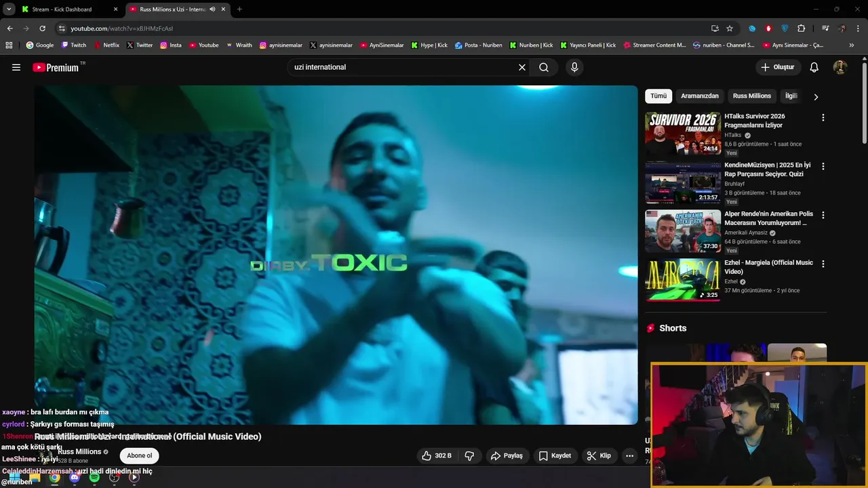Open the Netflix bookmark
Viewport: 868px width, 488px height.
[x=106, y=45]
